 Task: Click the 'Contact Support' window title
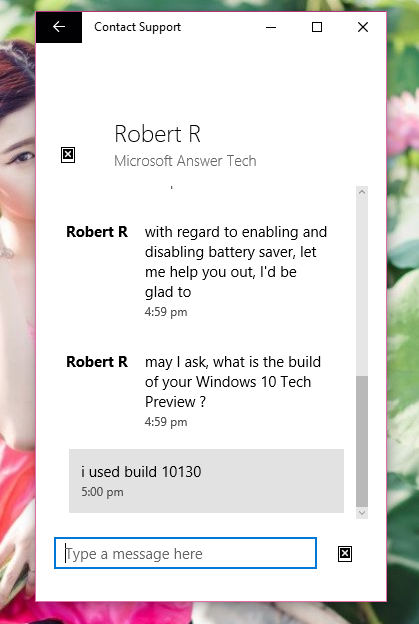point(137,27)
